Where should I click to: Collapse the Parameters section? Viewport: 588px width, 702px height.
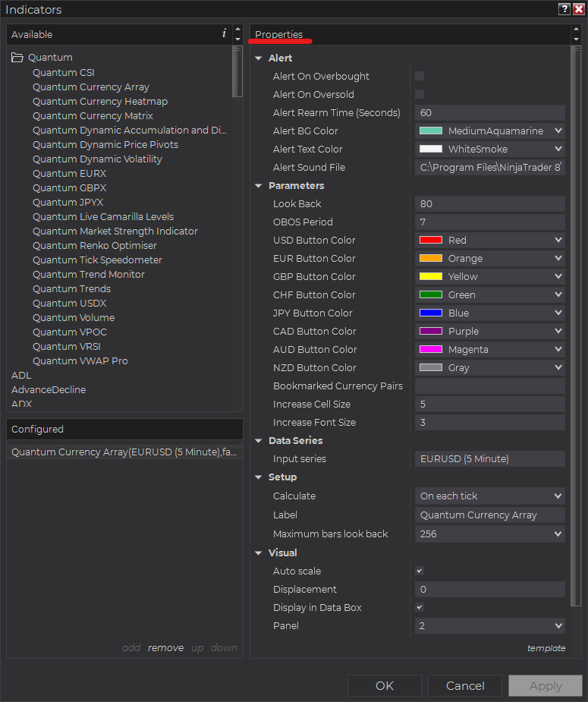tap(259, 186)
